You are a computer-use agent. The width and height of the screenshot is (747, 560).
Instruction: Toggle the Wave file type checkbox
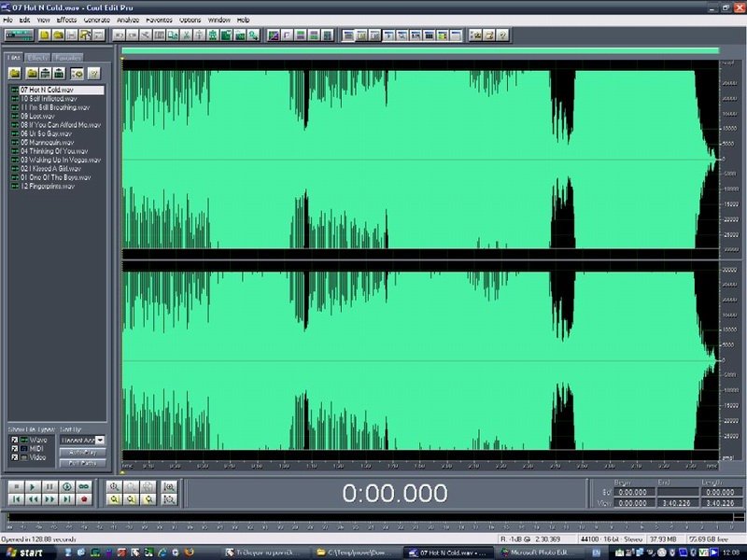[14, 440]
